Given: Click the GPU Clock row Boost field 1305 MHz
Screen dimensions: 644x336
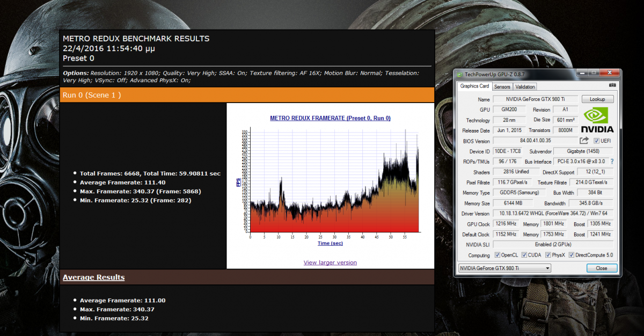Looking at the screenshot, I should pyautogui.click(x=600, y=224).
